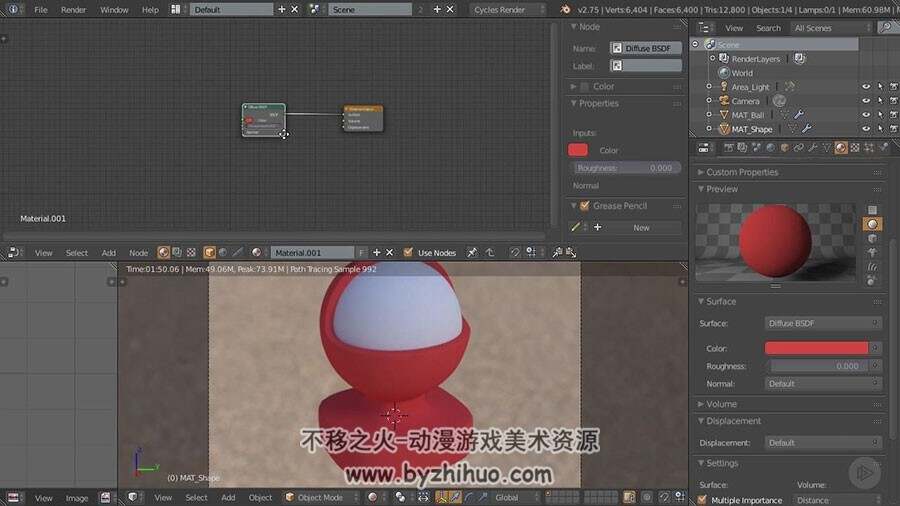Viewport: 900px width, 506px height.
Task: Delete the Scene with X button
Action: coord(450,9)
